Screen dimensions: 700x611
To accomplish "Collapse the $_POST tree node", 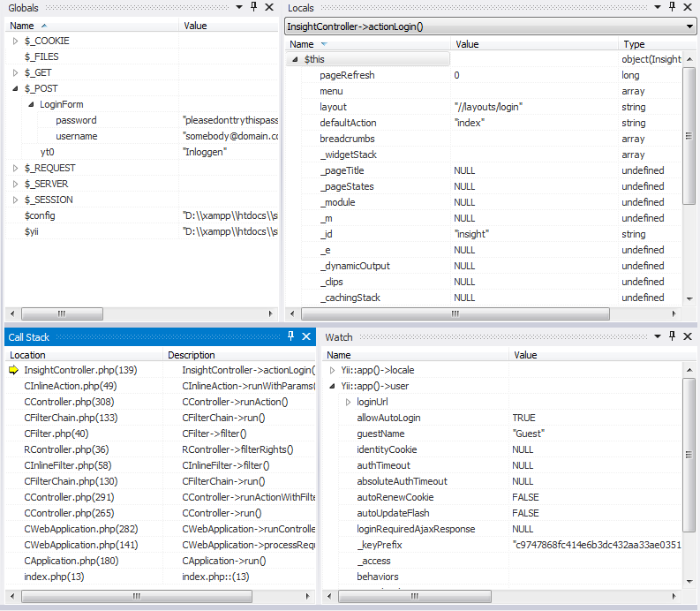I will pos(15,88).
